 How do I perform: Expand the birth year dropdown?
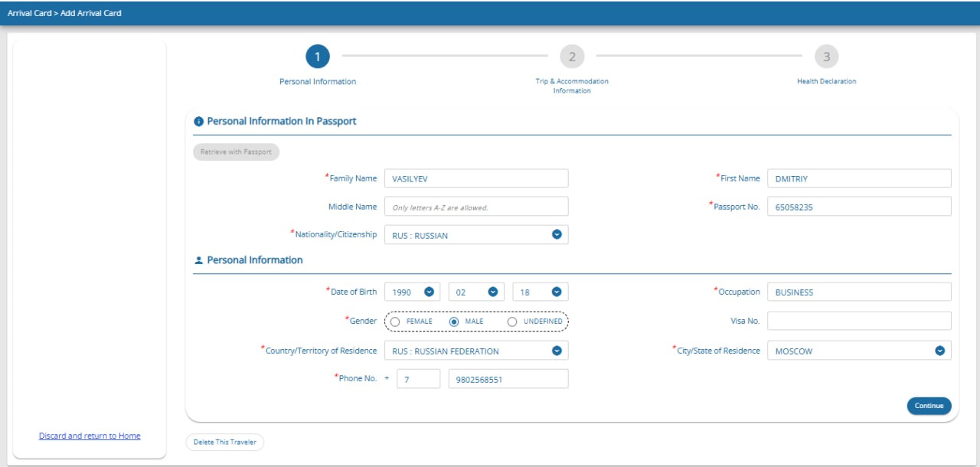[x=429, y=292]
